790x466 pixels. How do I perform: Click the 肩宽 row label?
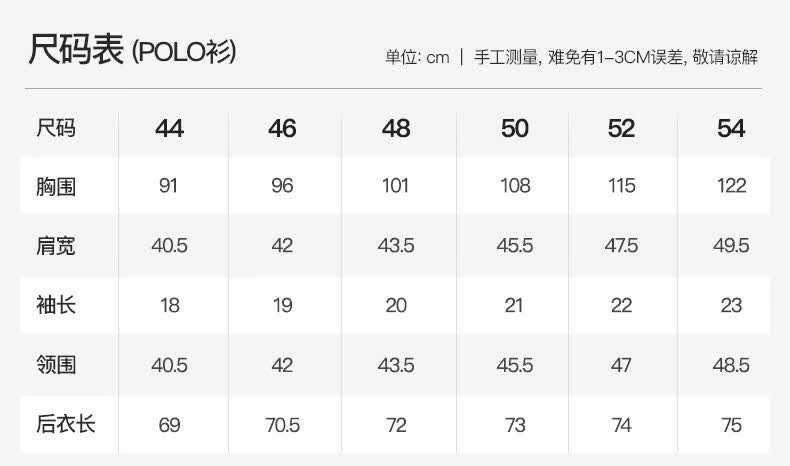pos(56,246)
